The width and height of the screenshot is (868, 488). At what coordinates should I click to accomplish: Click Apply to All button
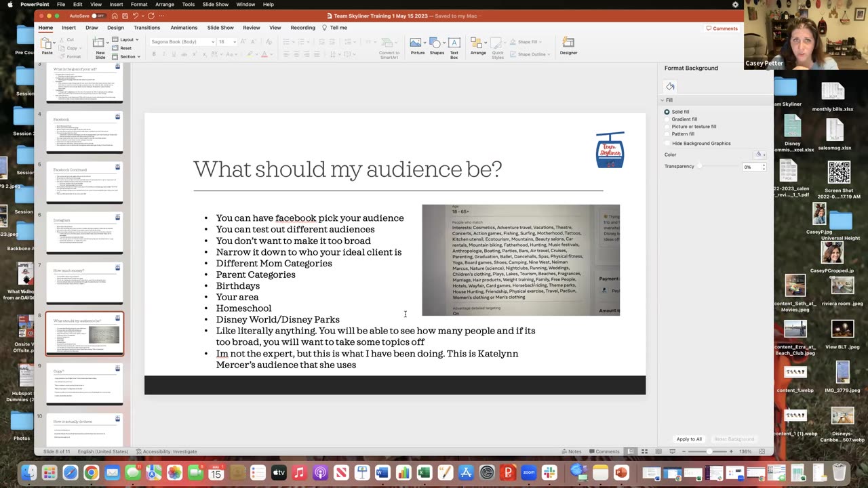(x=689, y=439)
